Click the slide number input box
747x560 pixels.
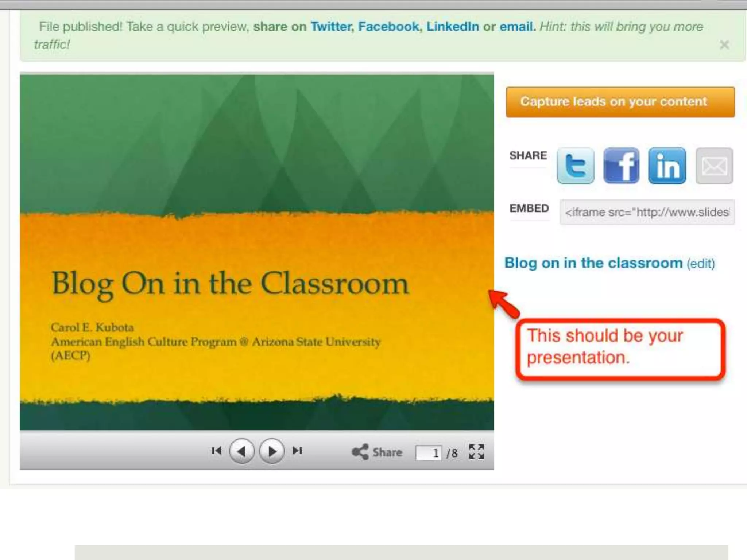pyautogui.click(x=429, y=453)
